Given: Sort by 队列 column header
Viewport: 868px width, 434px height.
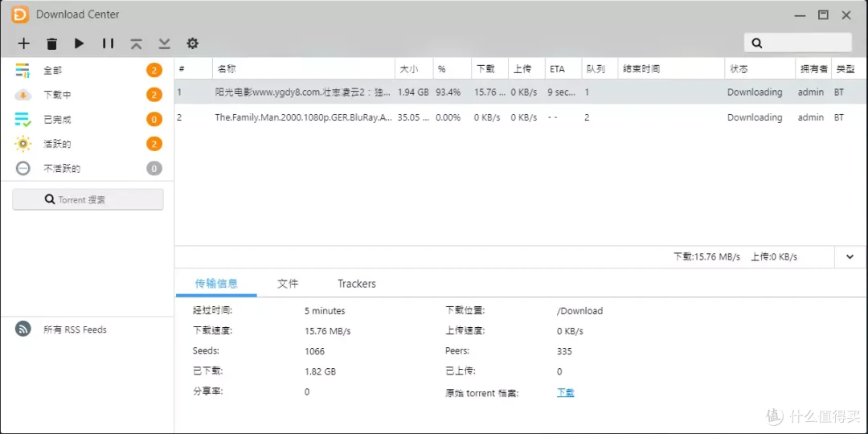Looking at the screenshot, I should click(x=600, y=69).
